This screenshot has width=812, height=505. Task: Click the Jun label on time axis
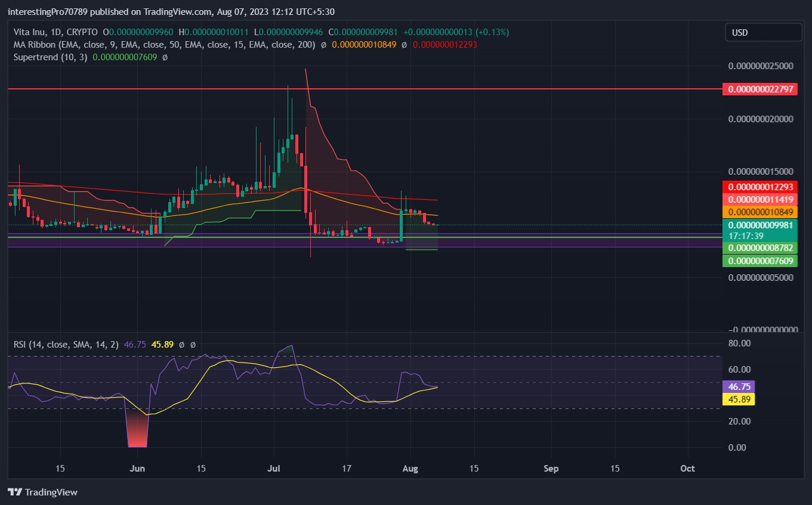(x=138, y=469)
